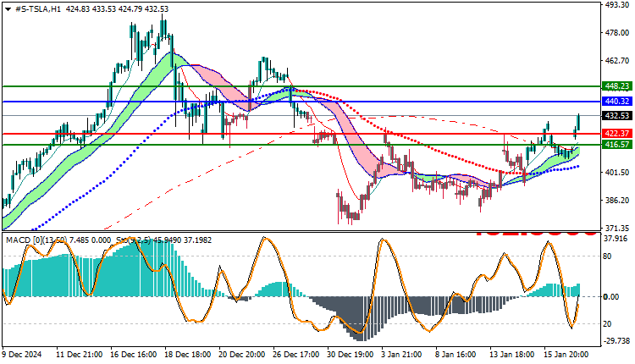Image resolution: width=635 pixels, height=364 pixels.
Task: Click the 20 level on the oscillator scale
Action: point(607,324)
